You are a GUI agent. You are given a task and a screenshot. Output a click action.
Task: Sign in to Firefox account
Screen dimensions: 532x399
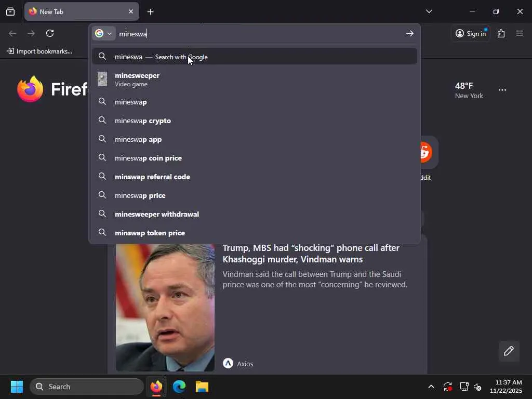pos(471,33)
